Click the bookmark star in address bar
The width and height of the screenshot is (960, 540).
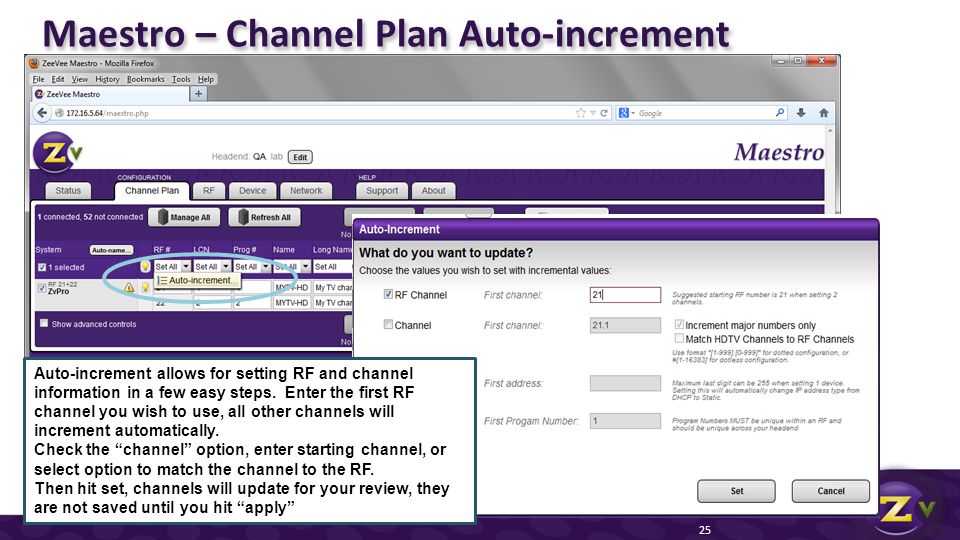580,113
